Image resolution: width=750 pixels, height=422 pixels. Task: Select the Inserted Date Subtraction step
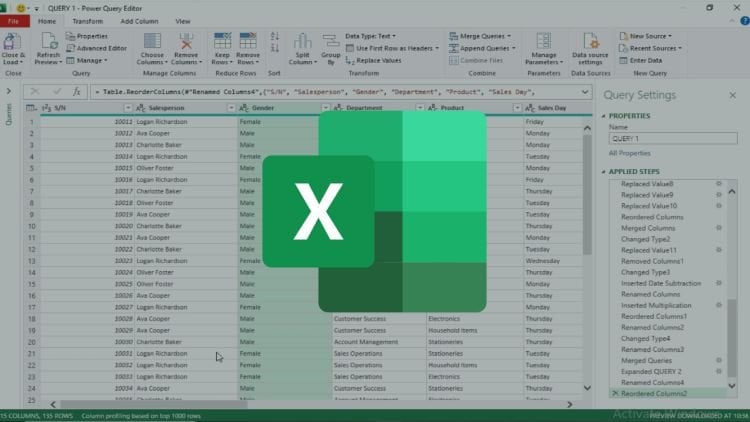coord(662,283)
